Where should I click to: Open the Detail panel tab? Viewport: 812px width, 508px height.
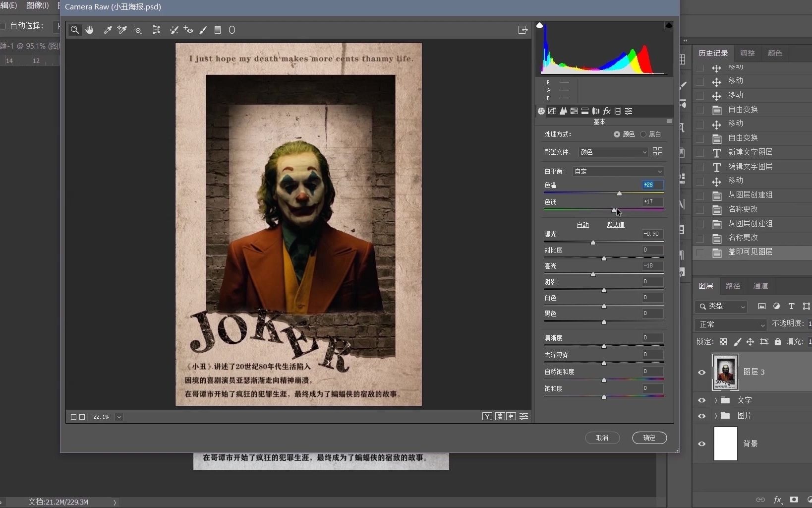[x=563, y=111]
